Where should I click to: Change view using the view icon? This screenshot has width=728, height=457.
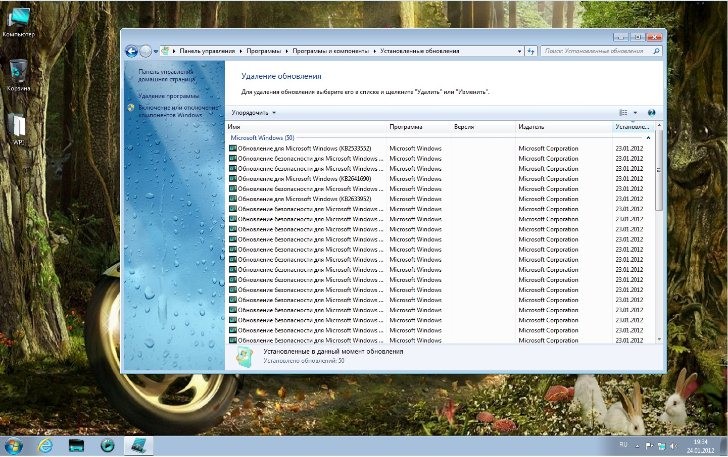(623, 113)
